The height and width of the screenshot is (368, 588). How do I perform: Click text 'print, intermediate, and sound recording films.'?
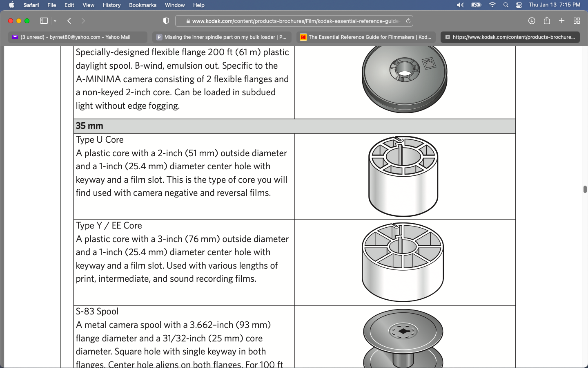(x=166, y=279)
